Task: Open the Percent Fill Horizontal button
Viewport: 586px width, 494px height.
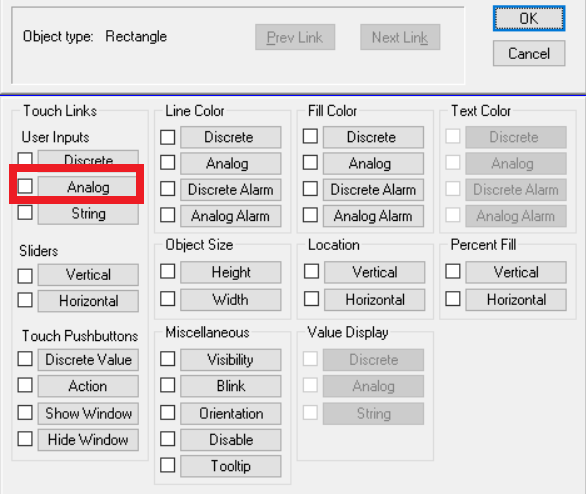Action: (516, 300)
